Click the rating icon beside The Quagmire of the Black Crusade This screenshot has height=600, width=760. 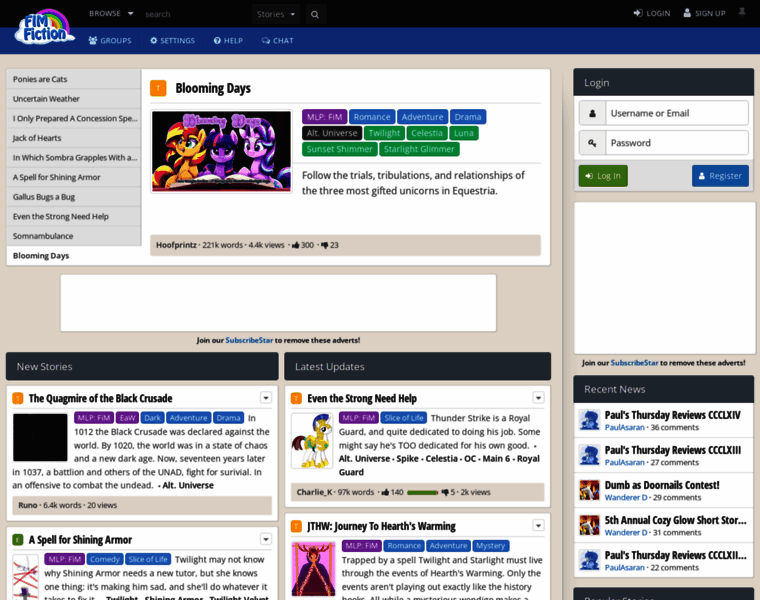click(17, 398)
